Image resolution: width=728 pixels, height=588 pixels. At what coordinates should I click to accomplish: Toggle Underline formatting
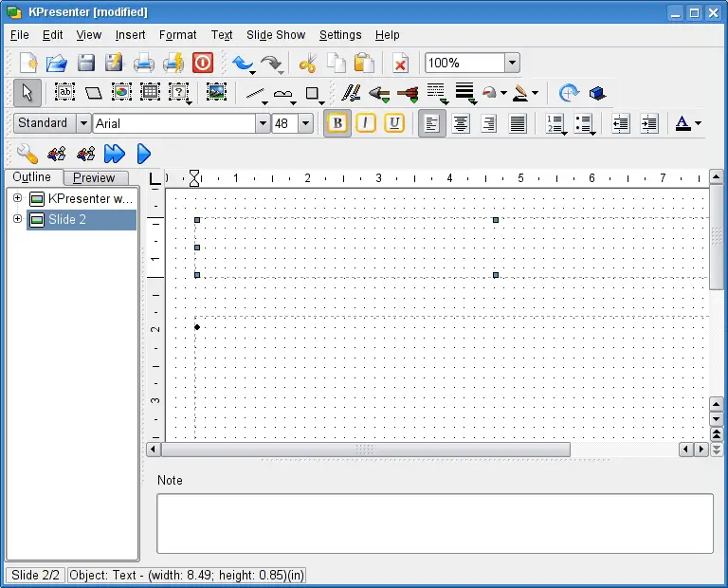click(394, 123)
